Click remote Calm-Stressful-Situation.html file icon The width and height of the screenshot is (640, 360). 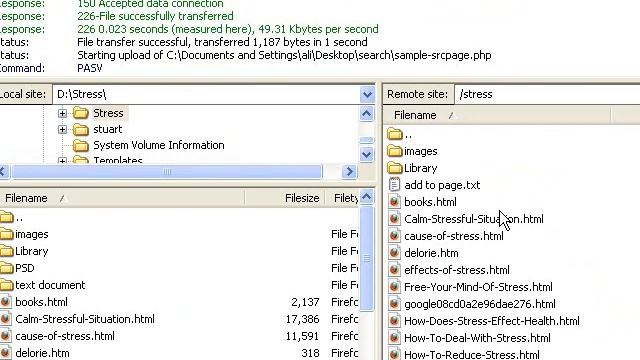click(394, 219)
